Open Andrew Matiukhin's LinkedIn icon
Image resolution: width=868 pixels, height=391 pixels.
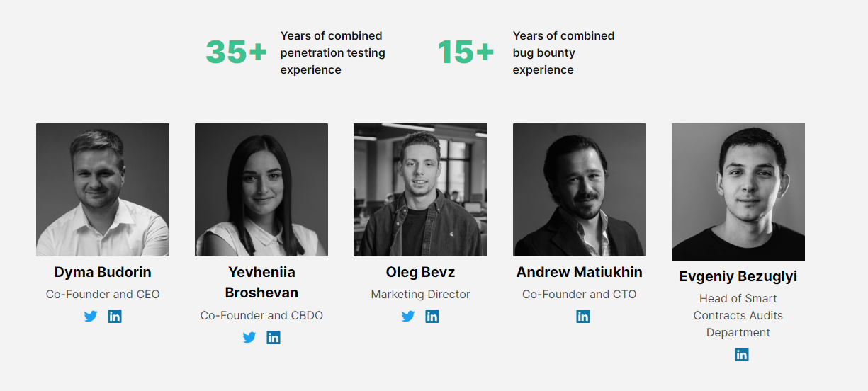[583, 317]
